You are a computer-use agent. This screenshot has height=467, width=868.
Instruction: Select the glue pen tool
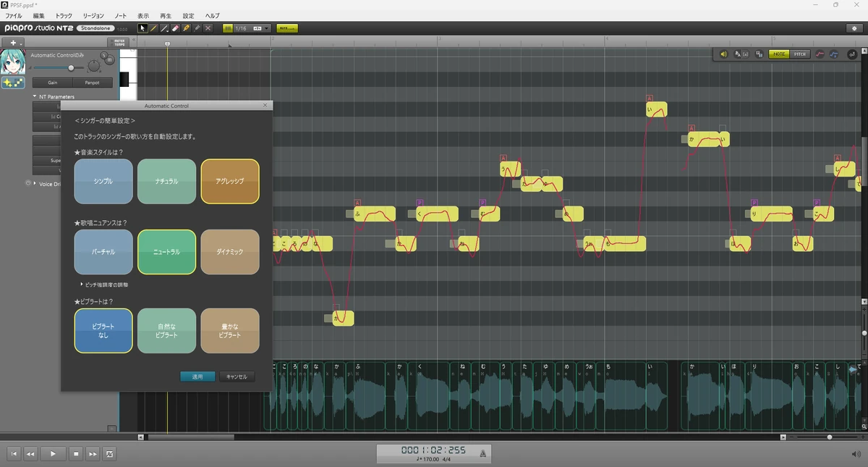185,28
